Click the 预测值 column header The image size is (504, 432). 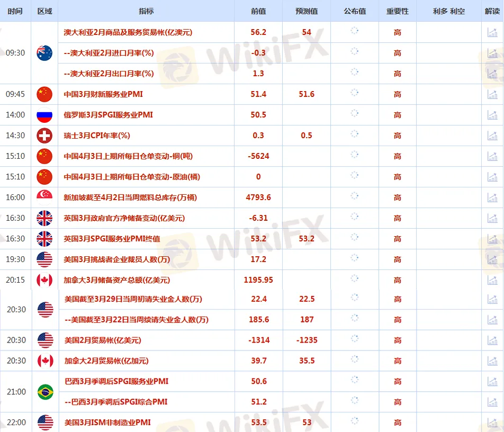point(307,11)
